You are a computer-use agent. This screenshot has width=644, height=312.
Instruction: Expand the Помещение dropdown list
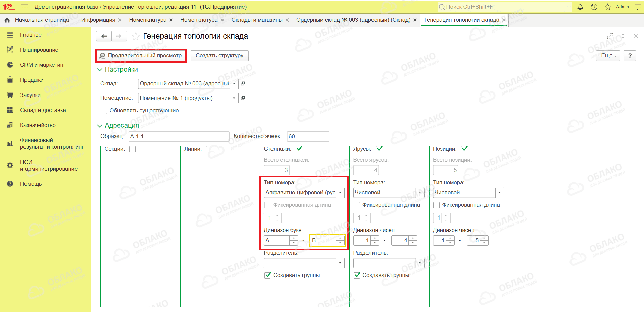234,98
